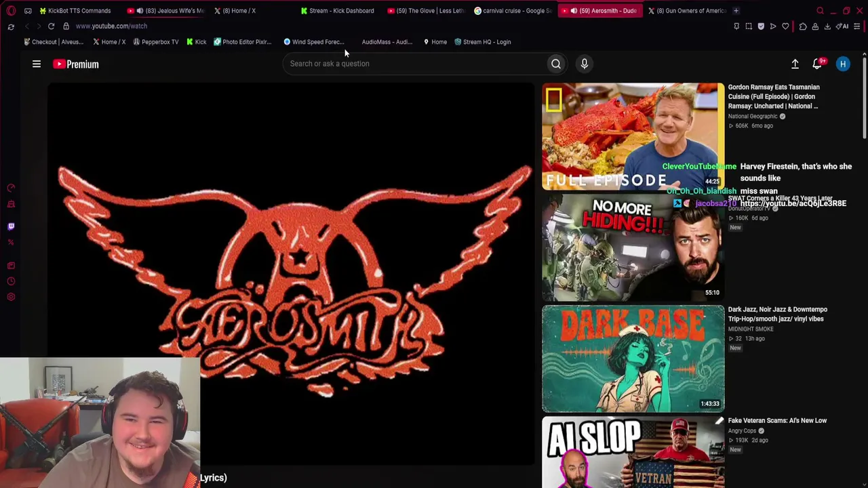
Task: Open the Angry Cops channel name
Action: pyautogui.click(x=742, y=431)
